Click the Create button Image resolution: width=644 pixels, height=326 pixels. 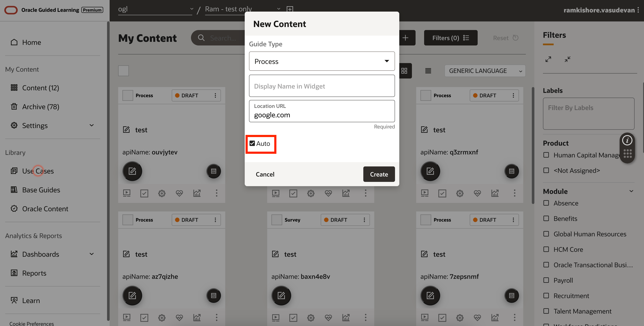coord(379,174)
